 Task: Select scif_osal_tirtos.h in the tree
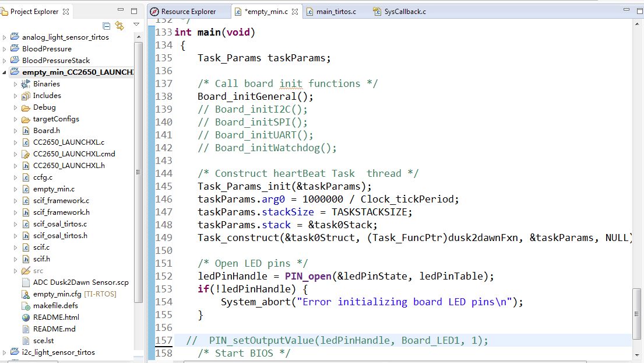click(x=60, y=236)
